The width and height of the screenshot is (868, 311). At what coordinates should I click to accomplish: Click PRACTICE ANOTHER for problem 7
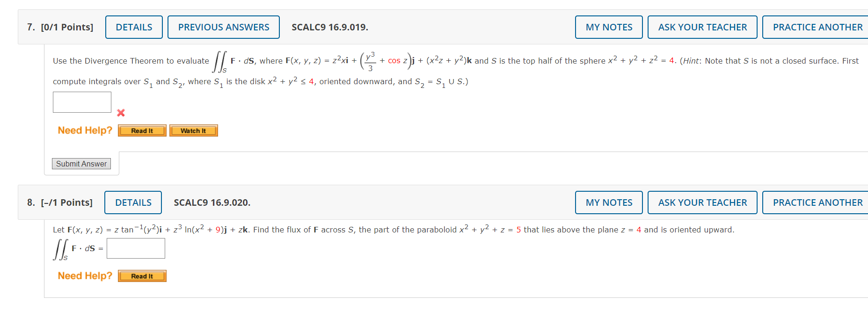click(817, 27)
